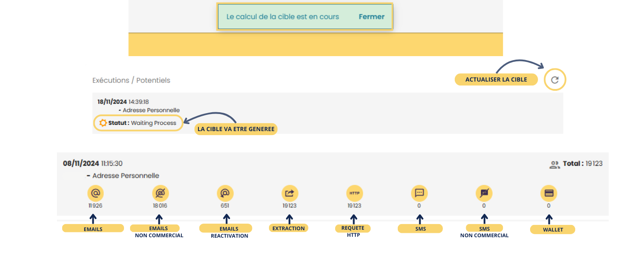644x278 pixels.
Task: Click the people icon beside Total
Action: pos(555,164)
